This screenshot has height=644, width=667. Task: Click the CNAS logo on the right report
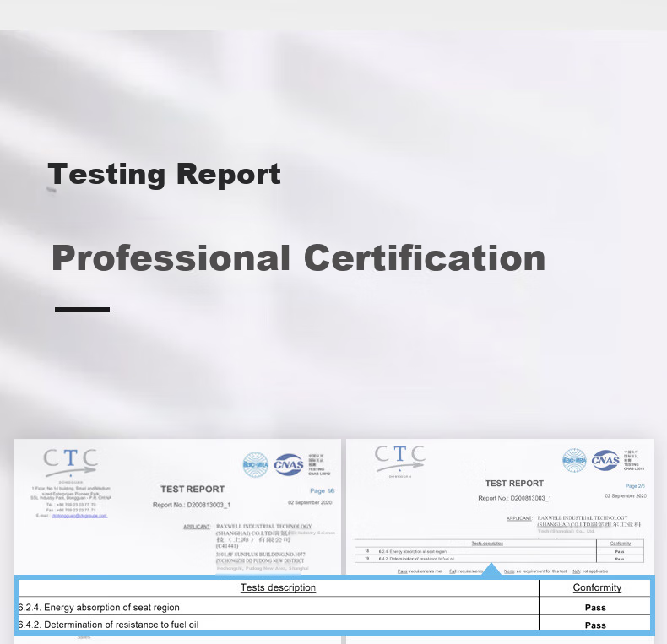pos(605,460)
